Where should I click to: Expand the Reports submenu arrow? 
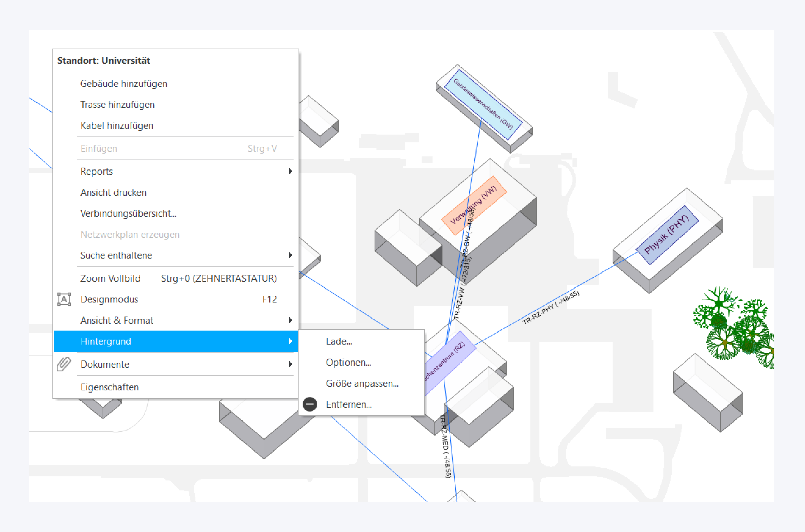(x=290, y=171)
